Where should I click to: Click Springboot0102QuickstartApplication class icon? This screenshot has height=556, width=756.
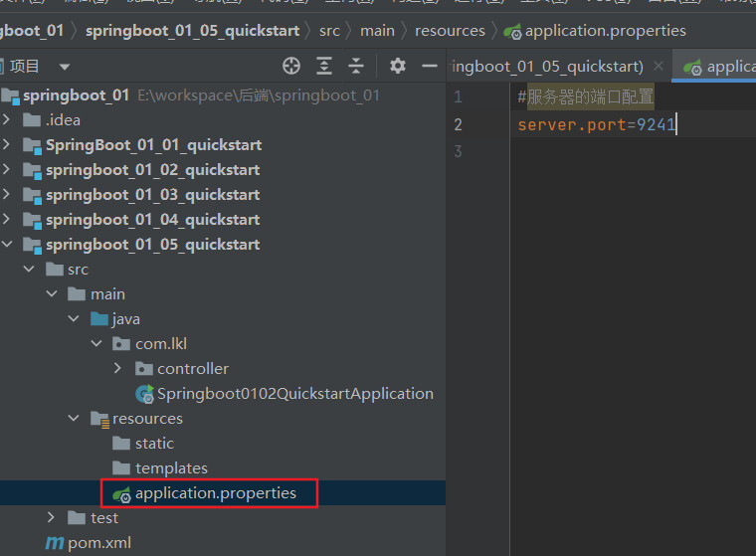coord(144,394)
